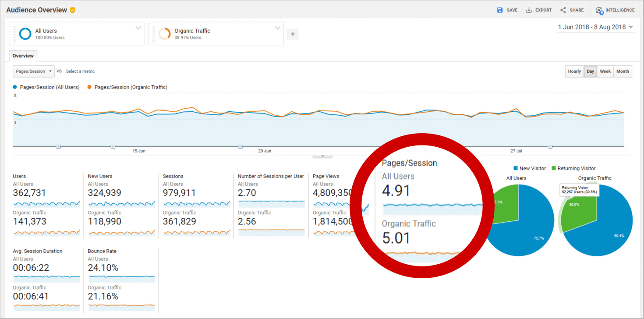Open the Pages/Session metric dropdown
Viewport: 644px width, 319px height.
coord(34,71)
